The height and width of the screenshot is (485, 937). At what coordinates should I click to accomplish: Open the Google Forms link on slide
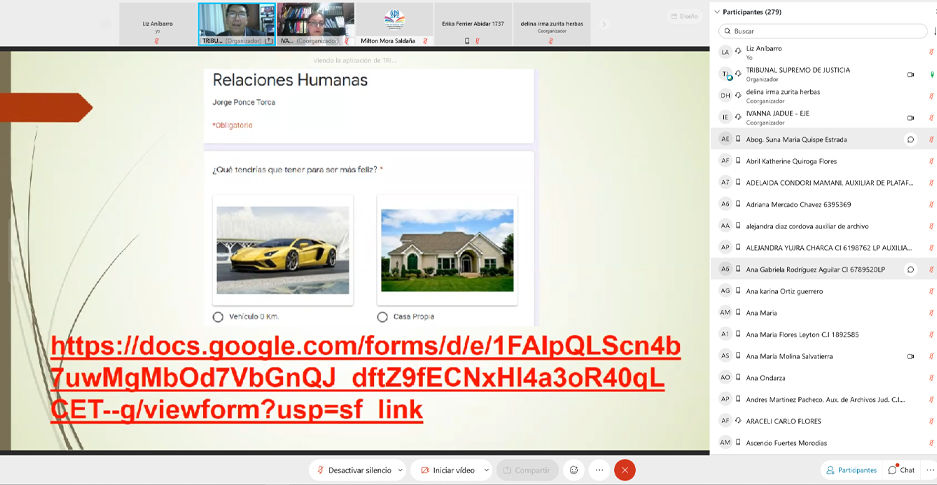pyautogui.click(x=365, y=378)
